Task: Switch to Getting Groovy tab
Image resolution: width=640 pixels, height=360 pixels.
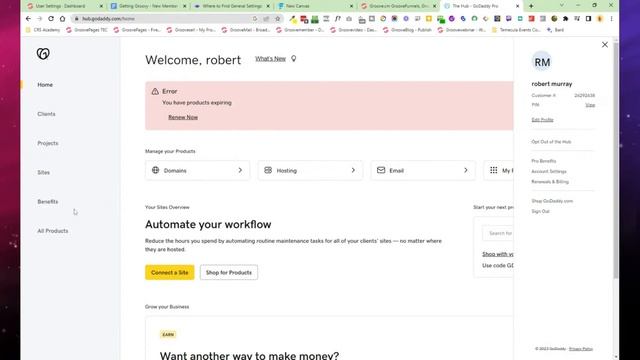Action: 147,6
